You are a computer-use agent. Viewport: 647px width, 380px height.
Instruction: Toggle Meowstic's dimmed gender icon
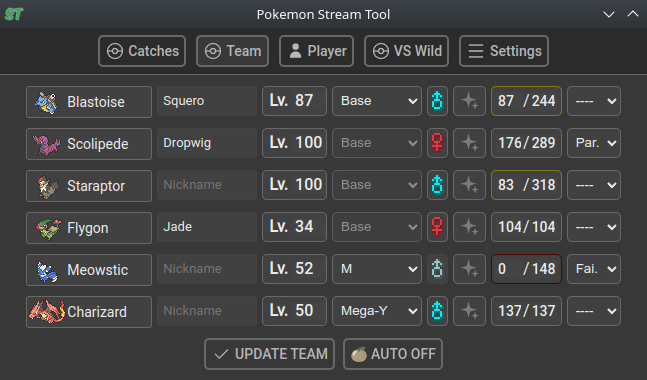pyautogui.click(x=437, y=269)
